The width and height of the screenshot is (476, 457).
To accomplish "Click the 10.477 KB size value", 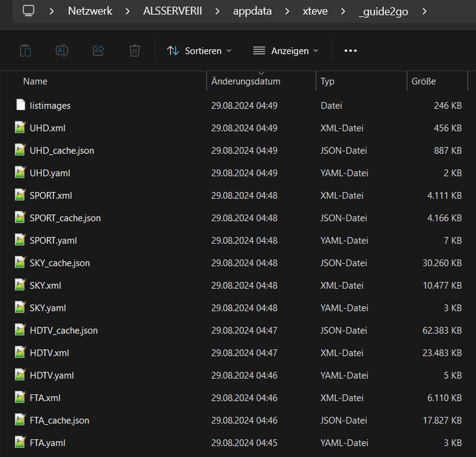I will click(442, 286).
